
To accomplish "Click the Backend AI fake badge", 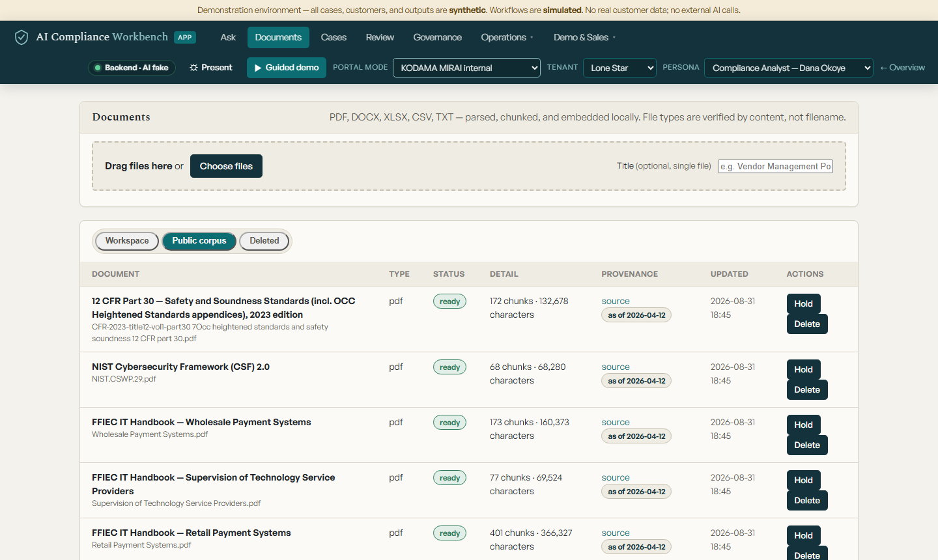I will click(x=132, y=68).
